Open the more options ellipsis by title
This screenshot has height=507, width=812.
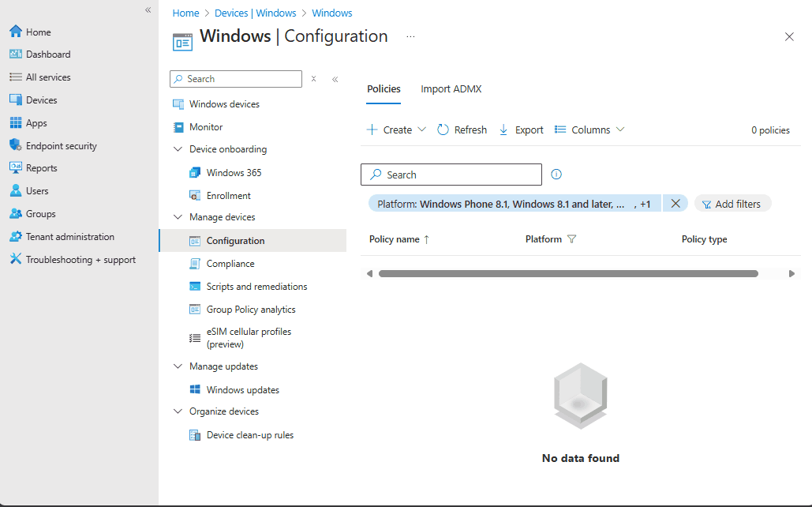[x=410, y=37]
